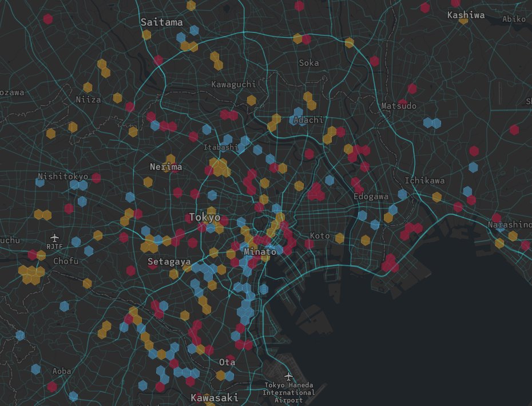This screenshot has width=532, height=406.
Task: Click the Edogawa label
Action: 371,196
